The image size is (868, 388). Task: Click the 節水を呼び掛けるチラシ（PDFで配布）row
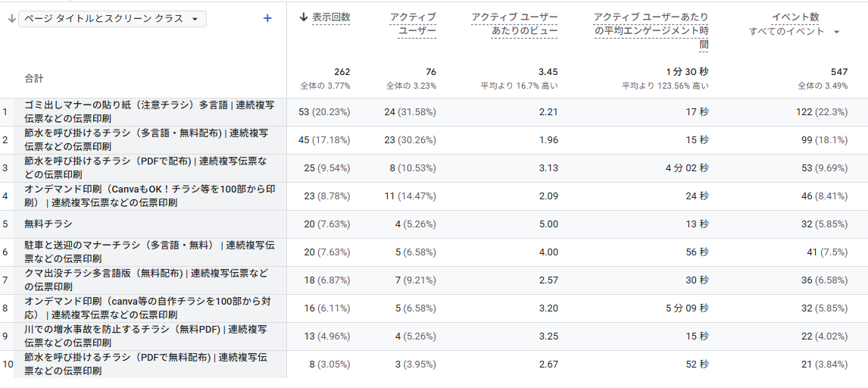[x=145, y=167]
